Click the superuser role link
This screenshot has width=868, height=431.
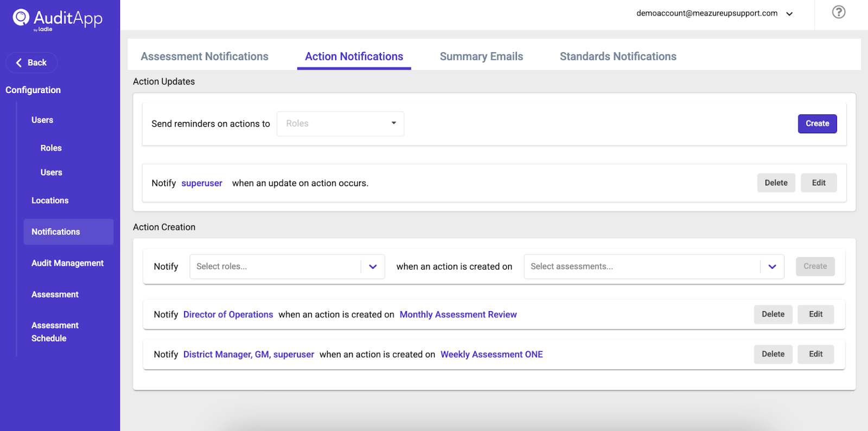point(202,183)
